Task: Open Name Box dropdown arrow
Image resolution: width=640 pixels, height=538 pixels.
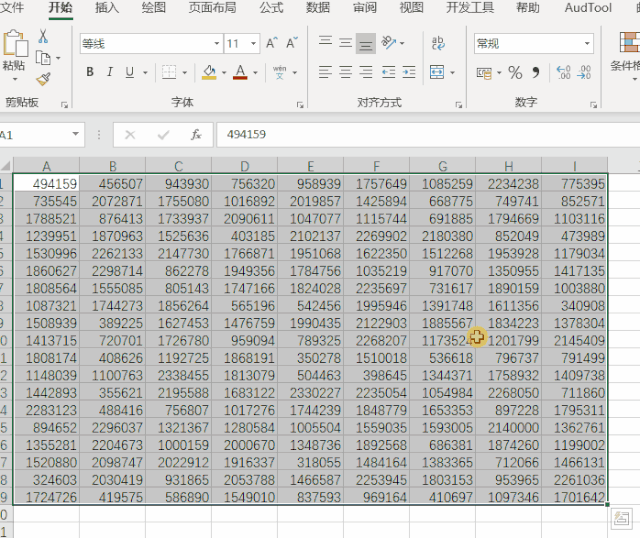Action: click(x=75, y=134)
